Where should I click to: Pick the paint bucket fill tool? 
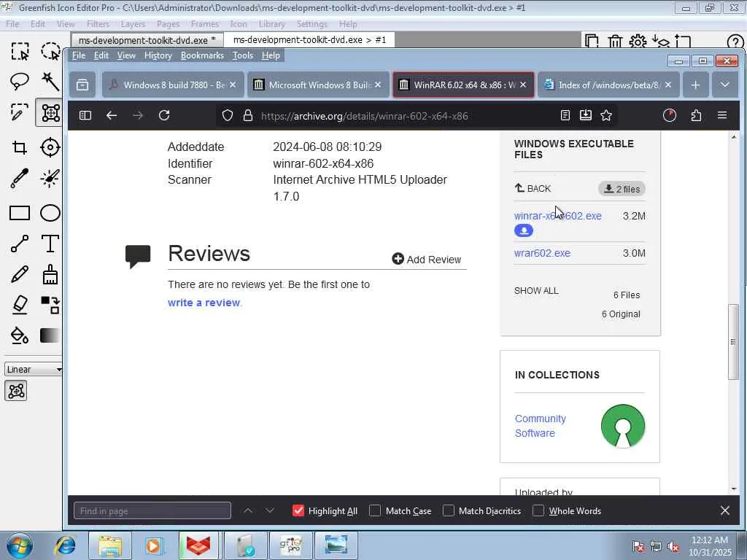pos(20,335)
